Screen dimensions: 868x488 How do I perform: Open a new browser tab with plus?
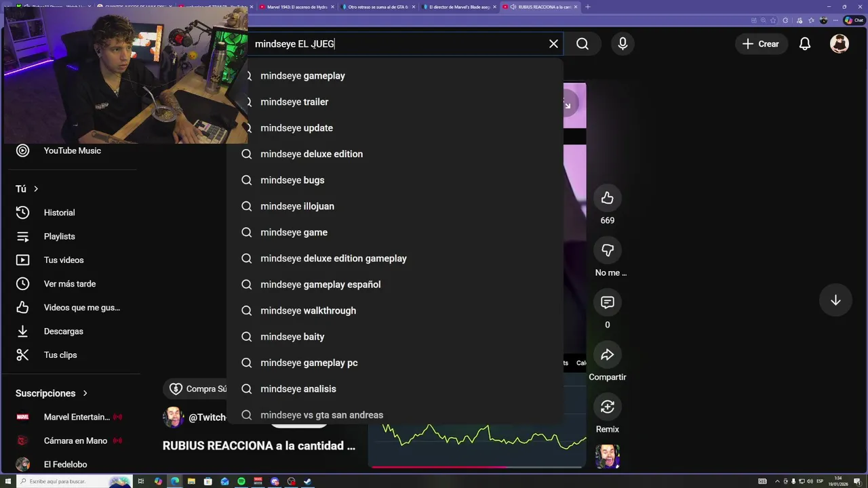click(x=587, y=7)
